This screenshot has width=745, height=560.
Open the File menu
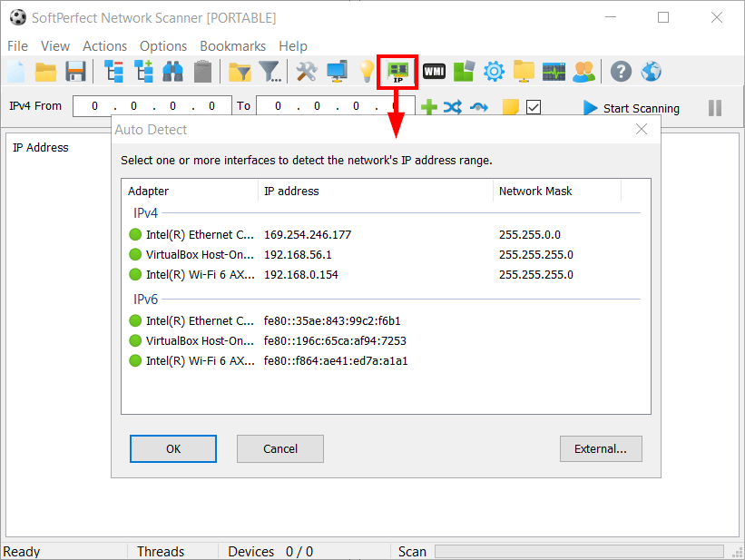17,46
